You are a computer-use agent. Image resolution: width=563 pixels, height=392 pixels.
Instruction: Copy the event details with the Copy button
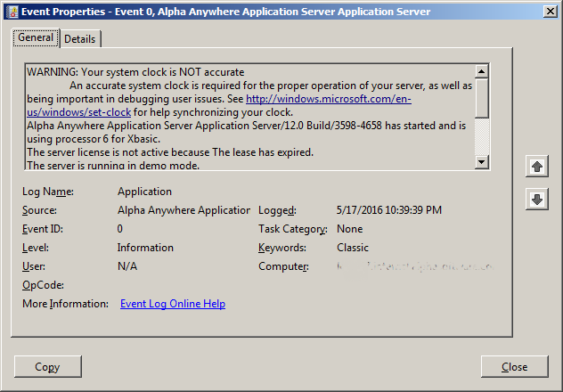tap(48, 366)
